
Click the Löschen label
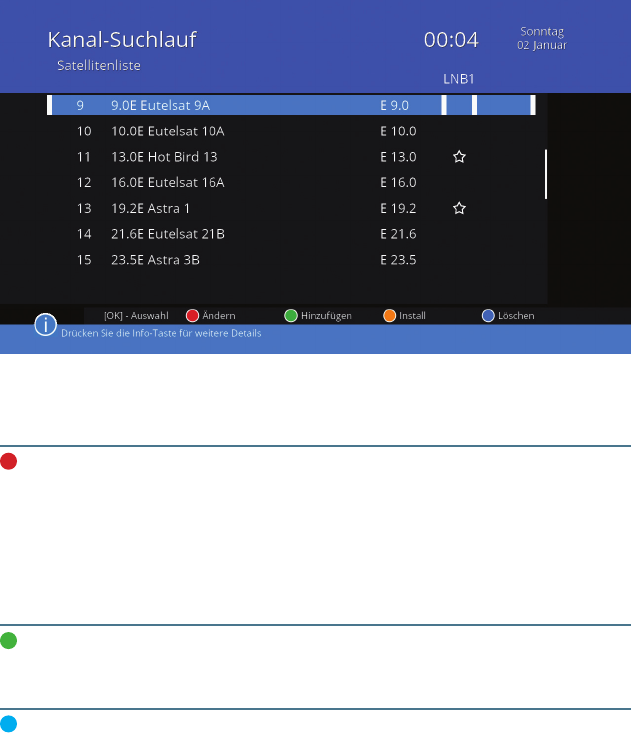pyautogui.click(x=516, y=316)
